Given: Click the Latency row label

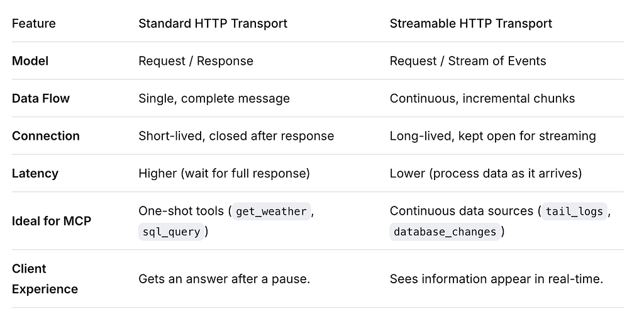Looking at the screenshot, I should (x=35, y=173).
